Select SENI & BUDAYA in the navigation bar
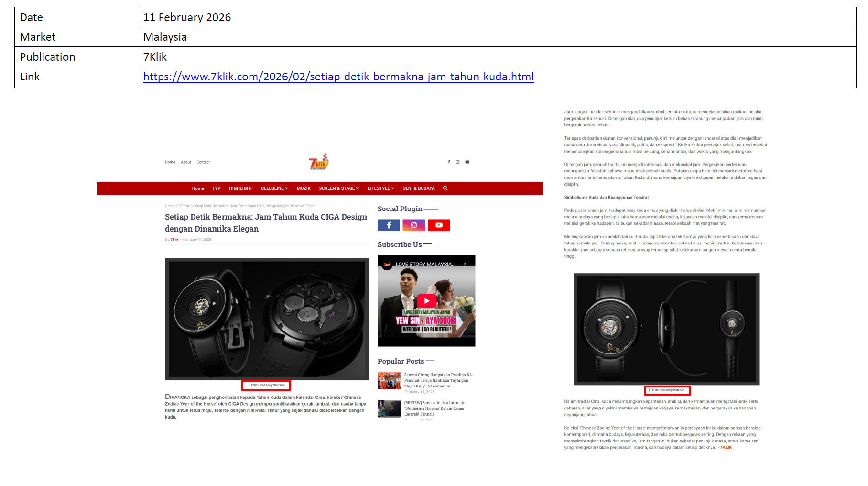 pos(419,188)
